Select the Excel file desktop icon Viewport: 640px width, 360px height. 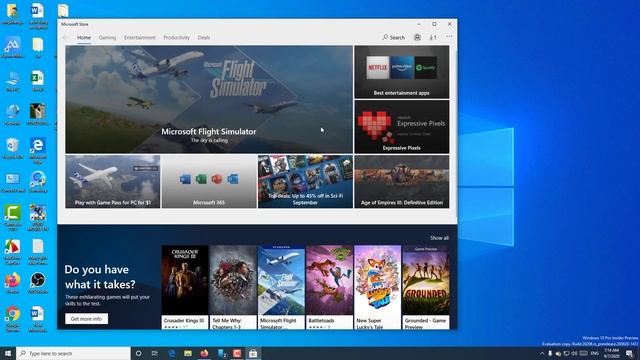(x=38, y=81)
